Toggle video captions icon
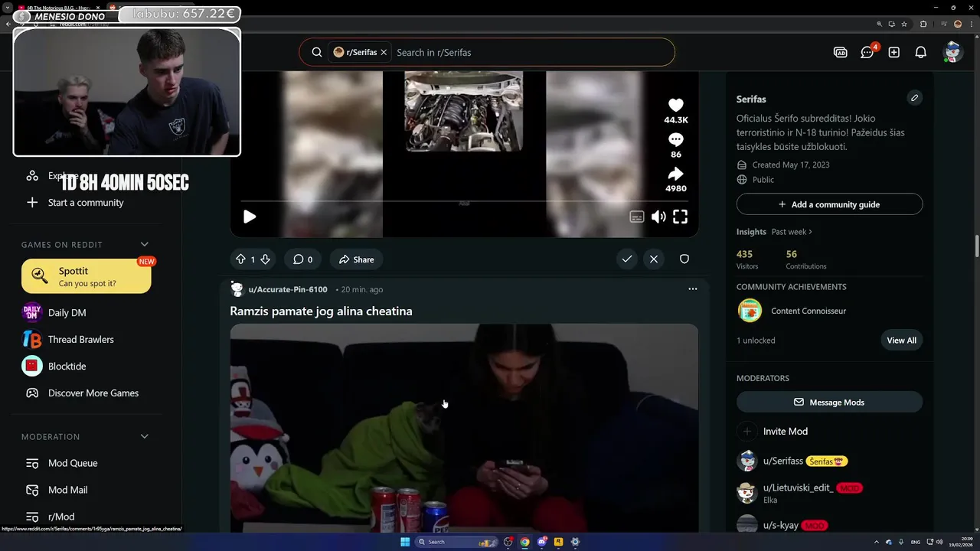 coord(637,217)
